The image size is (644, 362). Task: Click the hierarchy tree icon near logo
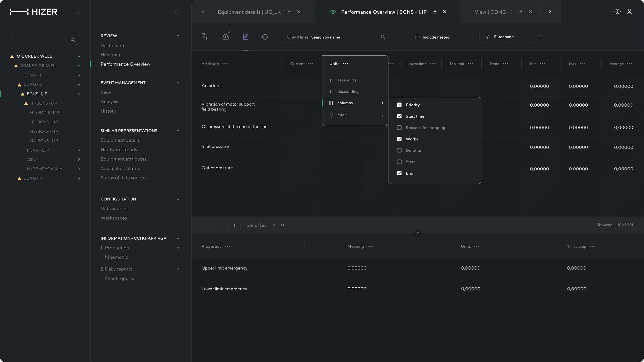pyautogui.click(x=78, y=12)
